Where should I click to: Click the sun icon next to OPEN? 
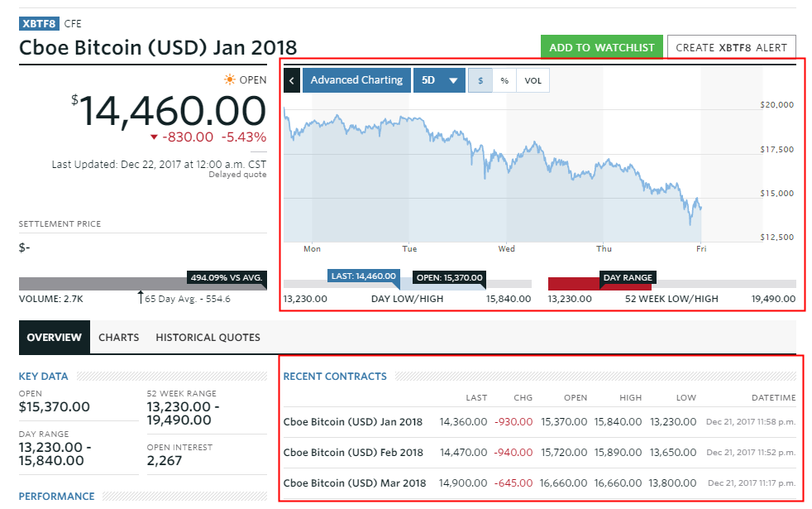click(x=229, y=79)
